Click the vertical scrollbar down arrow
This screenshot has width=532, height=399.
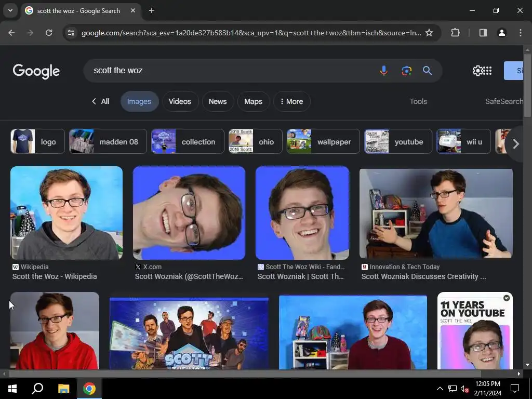527,365
